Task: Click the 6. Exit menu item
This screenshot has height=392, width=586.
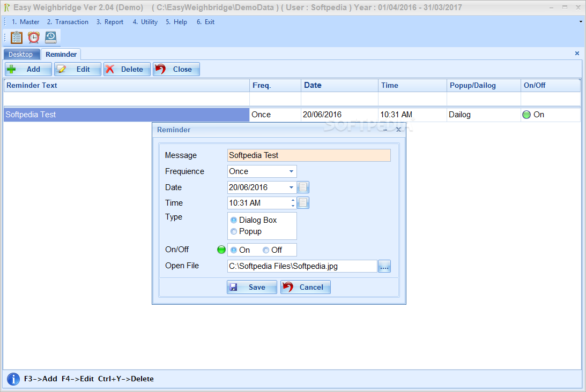Action: tap(205, 22)
